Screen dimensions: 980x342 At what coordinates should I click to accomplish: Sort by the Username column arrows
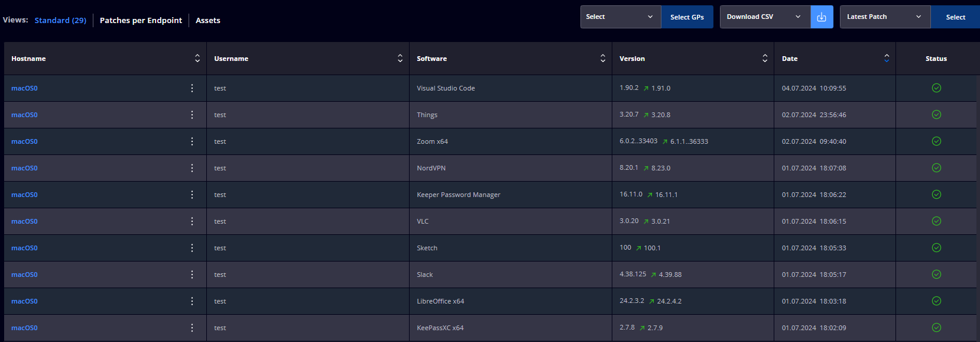(x=400, y=58)
